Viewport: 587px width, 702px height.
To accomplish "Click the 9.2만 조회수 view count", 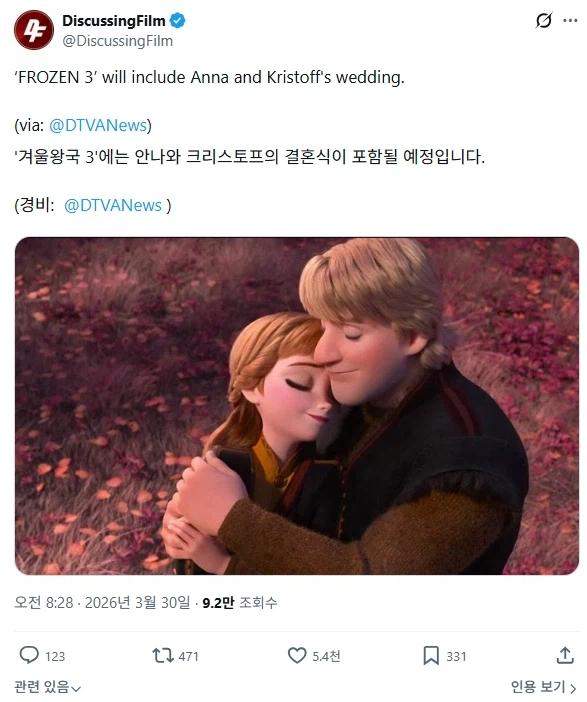I will pos(240,603).
